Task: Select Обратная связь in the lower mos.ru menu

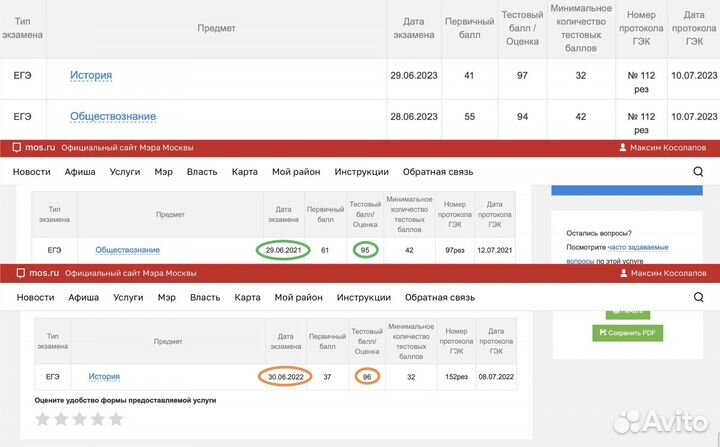Action: 439,297
